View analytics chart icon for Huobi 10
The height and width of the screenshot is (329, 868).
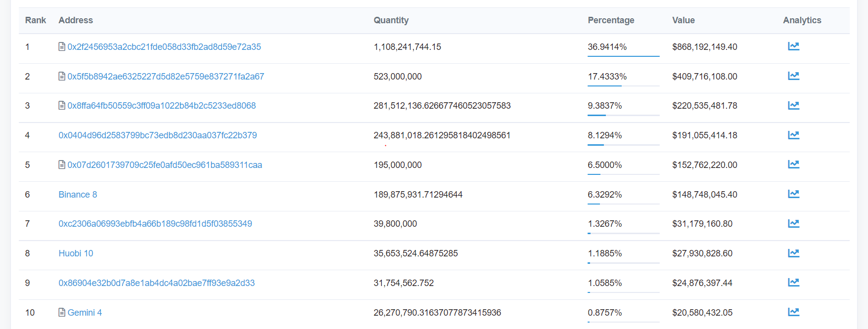793,253
